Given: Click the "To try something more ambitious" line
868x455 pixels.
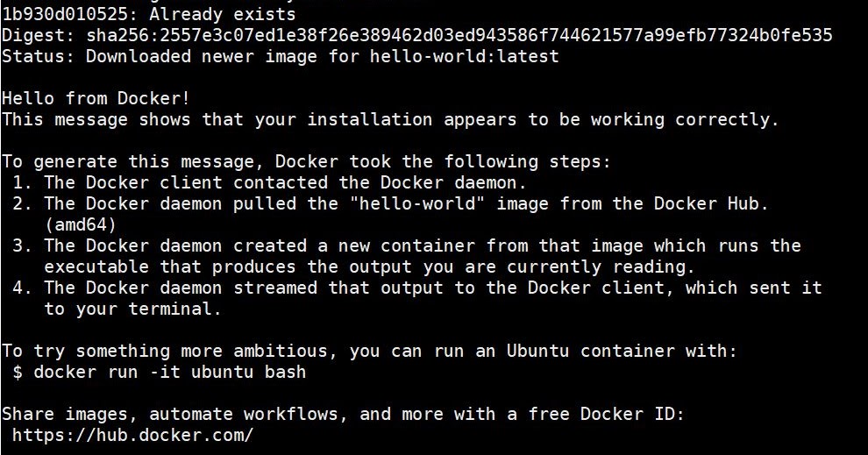Looking at the screenshot, I should pos(369,351).
